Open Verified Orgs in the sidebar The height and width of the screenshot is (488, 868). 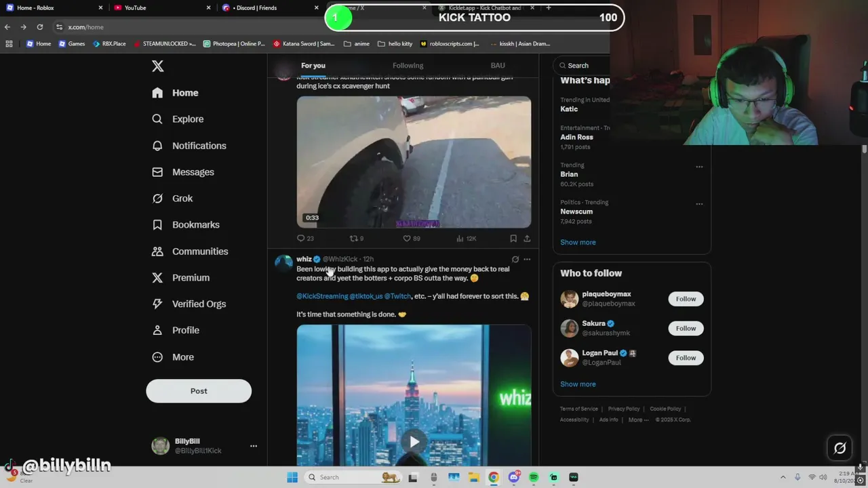pyautogui.click(x=189, y=304)
